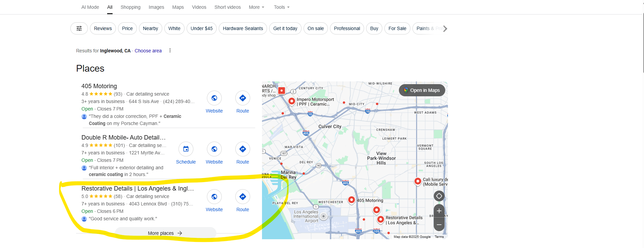Open Double R Mobile Schedule calendar icon

tap(186, 149)
